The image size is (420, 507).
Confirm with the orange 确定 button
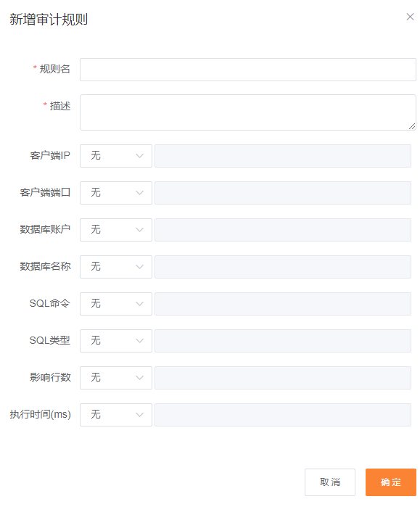pyautogui.click(x=390, y=482)
